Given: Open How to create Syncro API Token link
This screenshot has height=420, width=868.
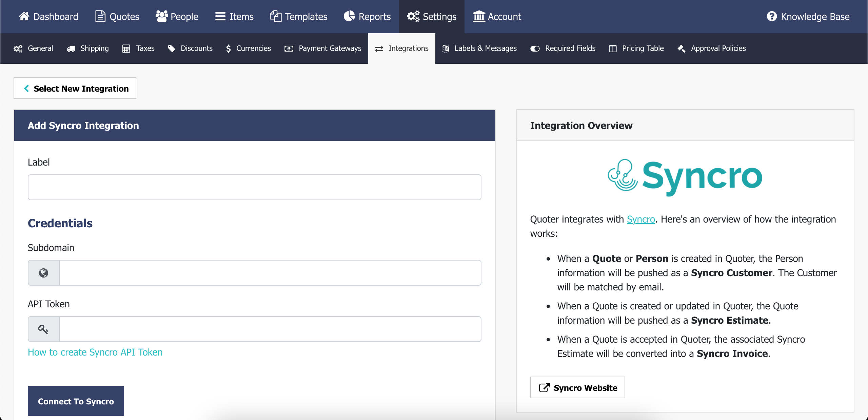Looking at the screenshot, I should 95,352.
